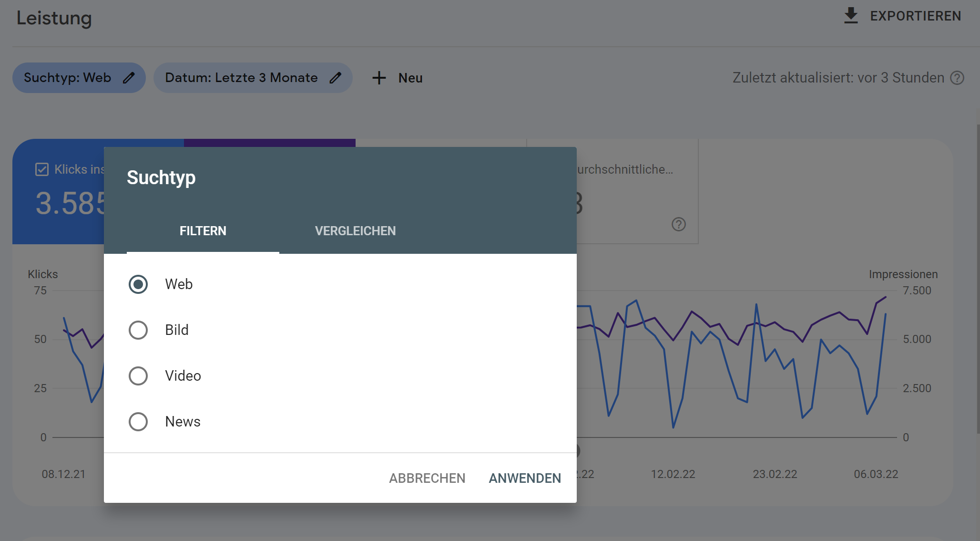Viewport: 980px width, 541px height.
Task: Toggle the Klicks insgesamt checkbox
Action: pyautogui.click(x=42, y=169)
